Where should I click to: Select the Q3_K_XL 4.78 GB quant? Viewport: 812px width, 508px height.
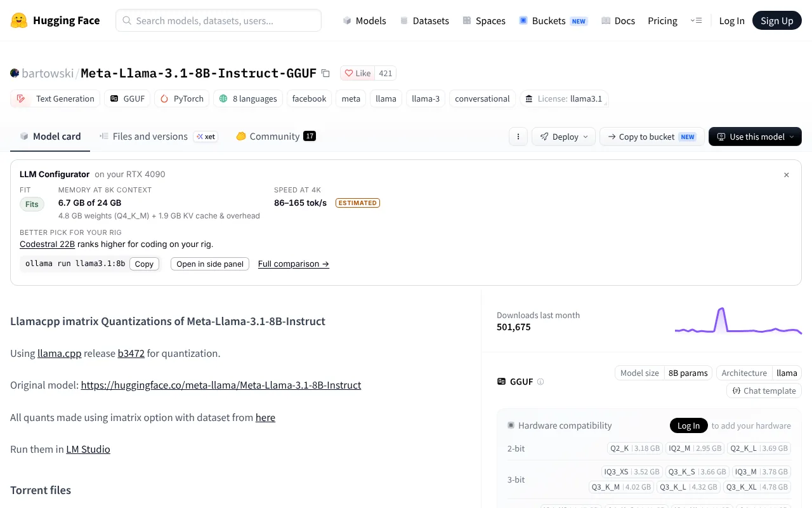coord(757,487)
